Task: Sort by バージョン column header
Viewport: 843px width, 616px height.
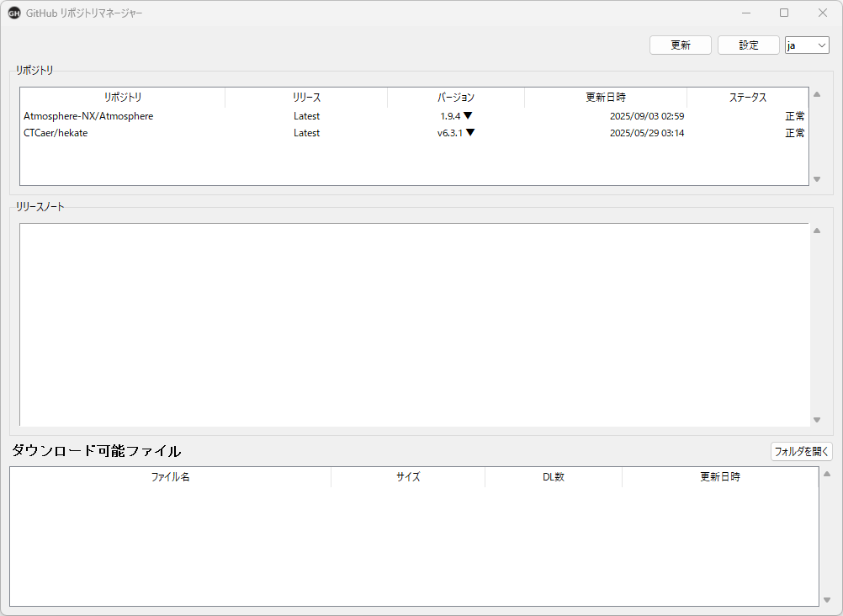Action: (456, 98)
